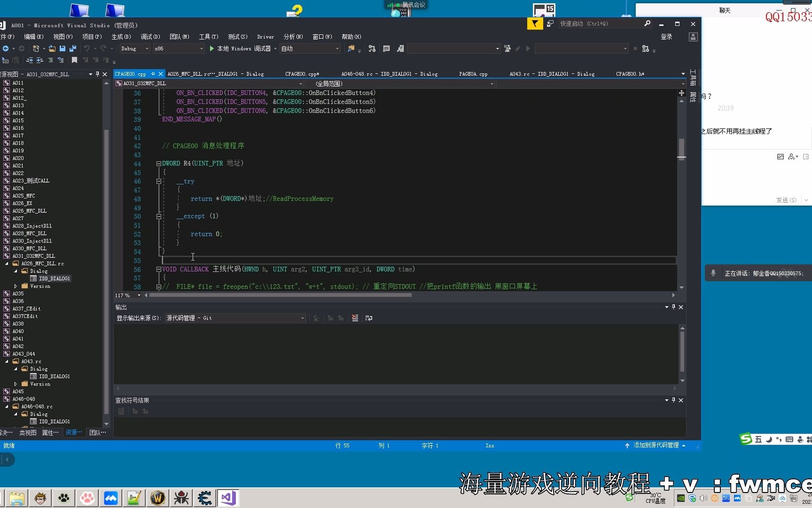Click the editor horizontal scrollbar thumb
This screenshot has width=812, height=508.
tap(281, 295)
